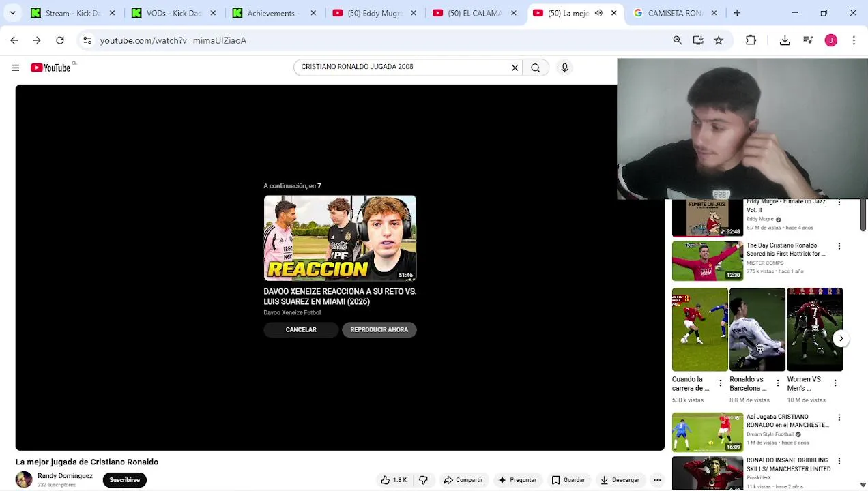Clear the search box with X icon
The width and height of the screenshot is (868, 491).
(515, 68)
